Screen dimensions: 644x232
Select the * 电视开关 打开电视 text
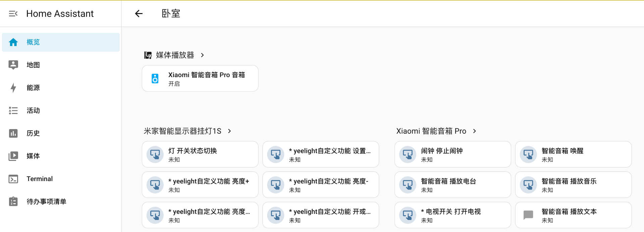click(x=451, y=212)
